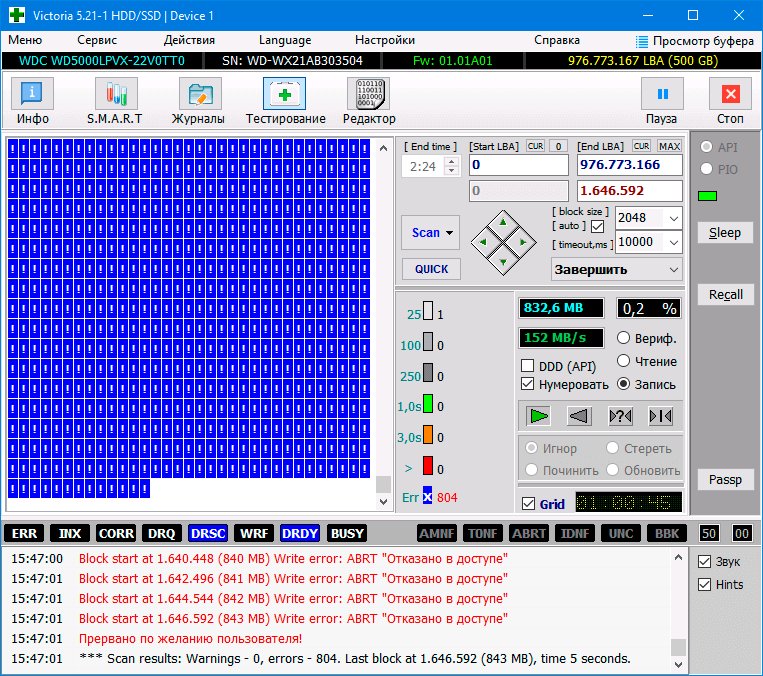763x676 pixels.
Task: Open the Сервис menu
Action: click(x=96, y=41)
